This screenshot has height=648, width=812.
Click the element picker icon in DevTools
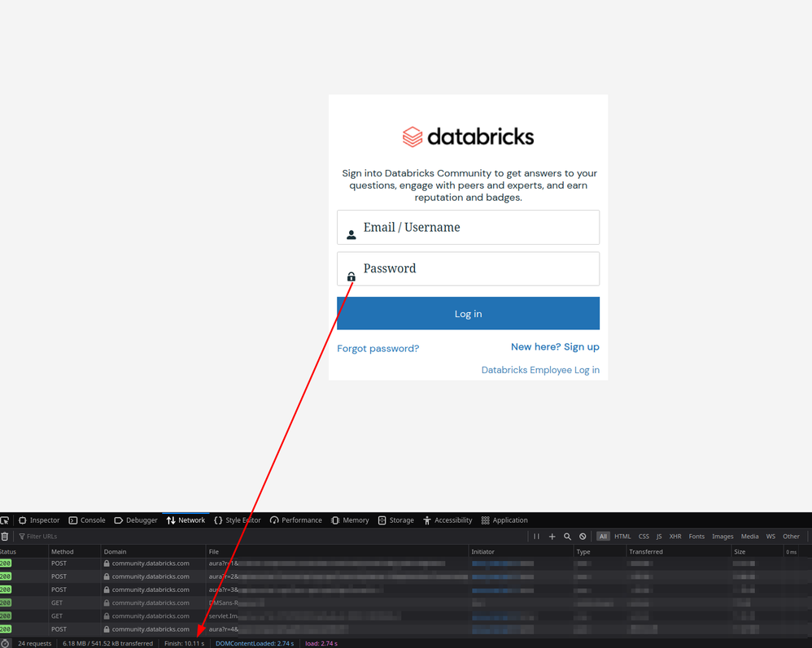click(5, 520)
